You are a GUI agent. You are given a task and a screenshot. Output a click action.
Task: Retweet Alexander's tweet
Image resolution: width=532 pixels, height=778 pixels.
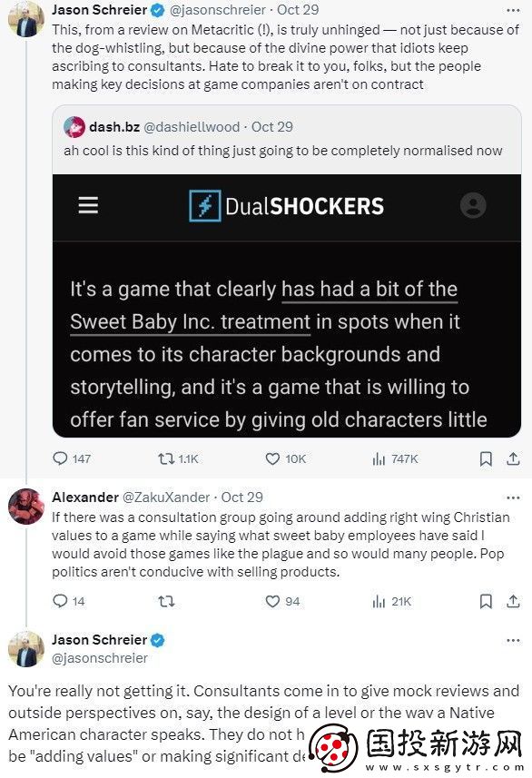pos(166,601)
